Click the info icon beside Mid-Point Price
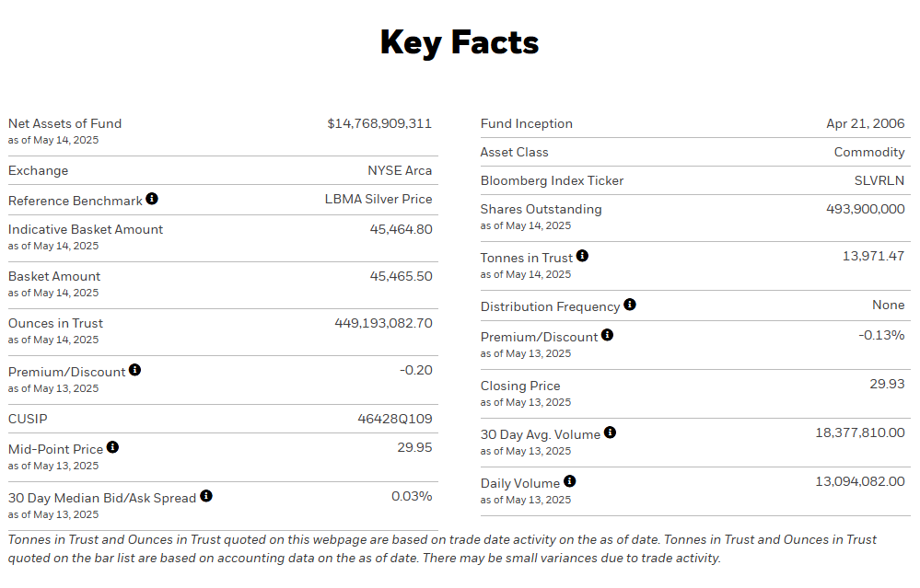 pos(112,447)
